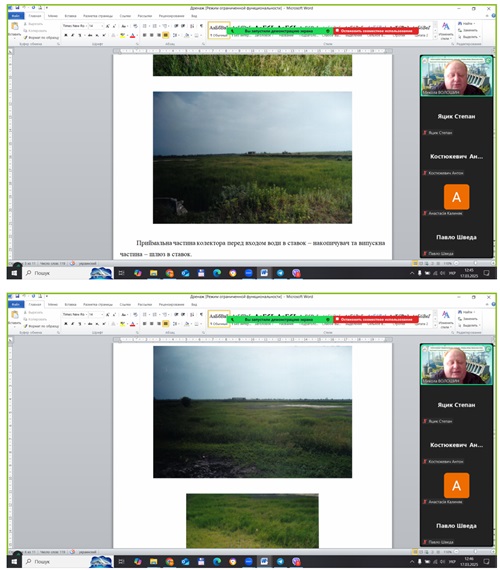This screenshot has height=570, width=500.
Task: Enable Center alignment in the top screenshot
Action: click(152, 35)
